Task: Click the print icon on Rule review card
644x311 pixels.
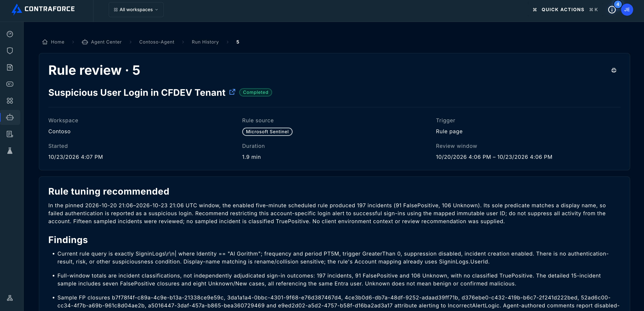Action: 614,70
